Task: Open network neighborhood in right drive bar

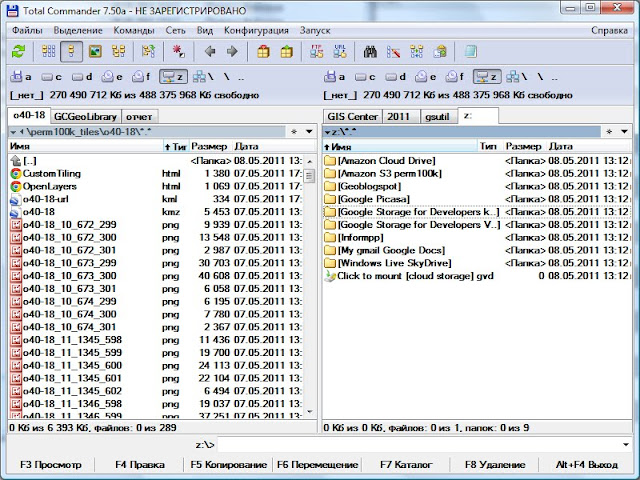Action: 517,77
